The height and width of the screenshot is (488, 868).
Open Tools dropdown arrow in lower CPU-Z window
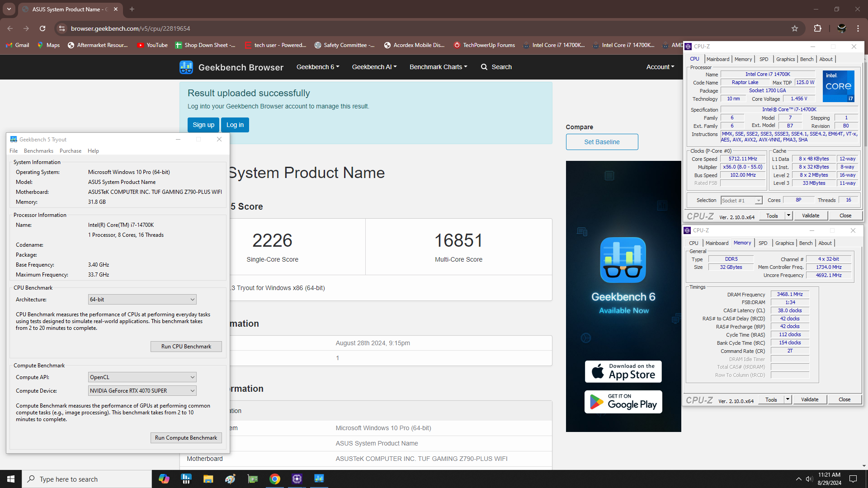[788, 399]
